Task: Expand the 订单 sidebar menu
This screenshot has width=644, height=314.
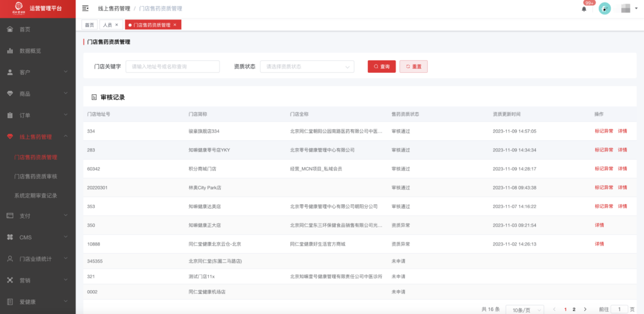Action: tap(65, 115)
